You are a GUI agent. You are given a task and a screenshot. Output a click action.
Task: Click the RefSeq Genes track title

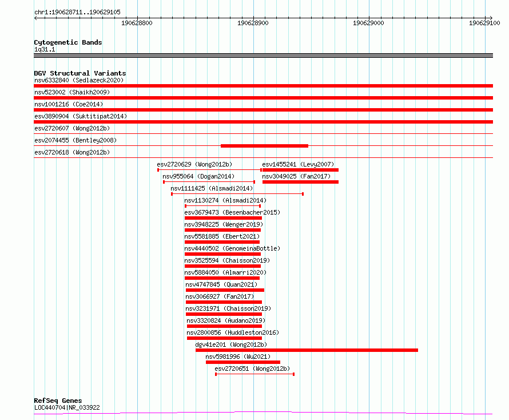58,401
